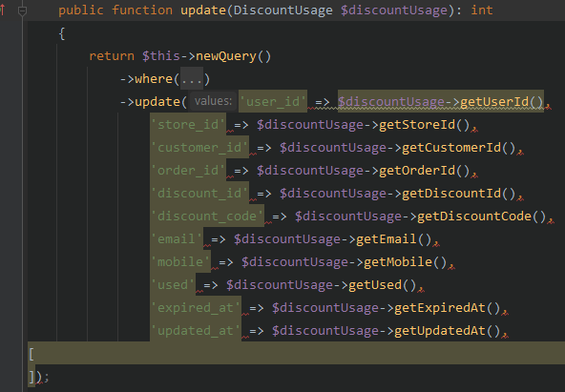Click the 'store_id' array key
Image resolution: width=565 pixels, height=392 pixels.
click(x=188, y=125)
